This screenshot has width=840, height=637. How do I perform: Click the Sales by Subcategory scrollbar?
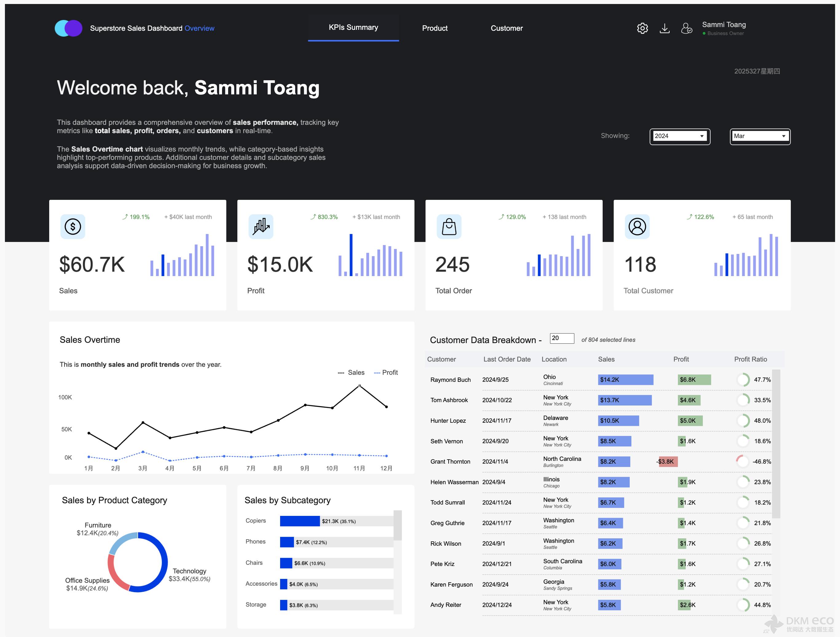(x=398, y=526)
